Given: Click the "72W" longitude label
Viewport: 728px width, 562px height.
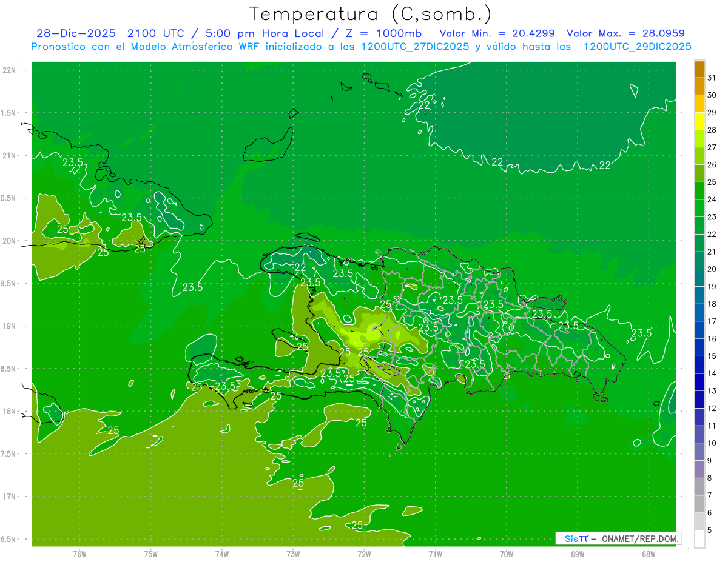Looking at the screenshot, I should point(365,554).
